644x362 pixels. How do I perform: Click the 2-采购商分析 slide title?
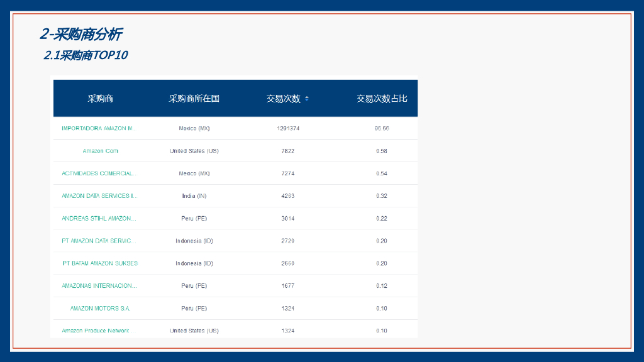tap(81, 35)
